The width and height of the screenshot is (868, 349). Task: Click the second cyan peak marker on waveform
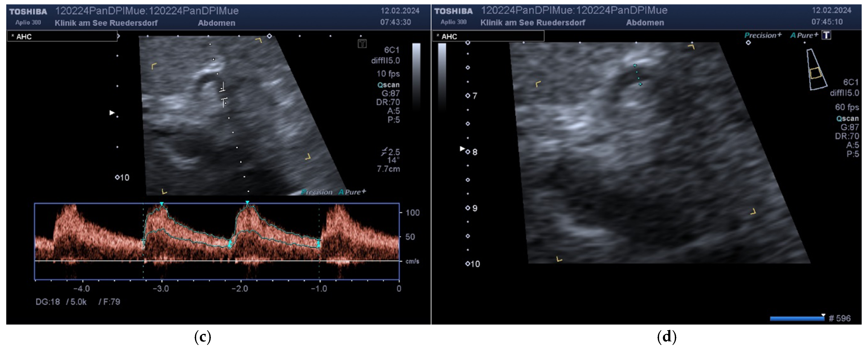(x=247, y=203)
